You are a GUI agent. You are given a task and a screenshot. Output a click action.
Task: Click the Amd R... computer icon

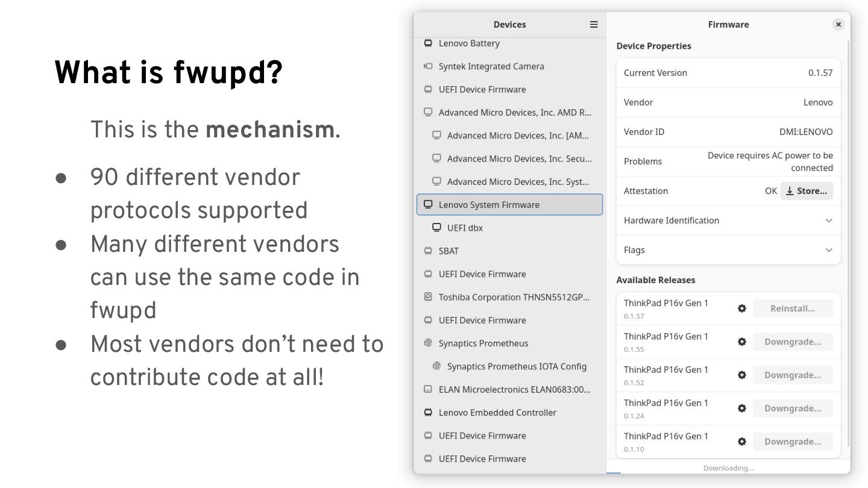pyautogui.click(x=428, y=112)
